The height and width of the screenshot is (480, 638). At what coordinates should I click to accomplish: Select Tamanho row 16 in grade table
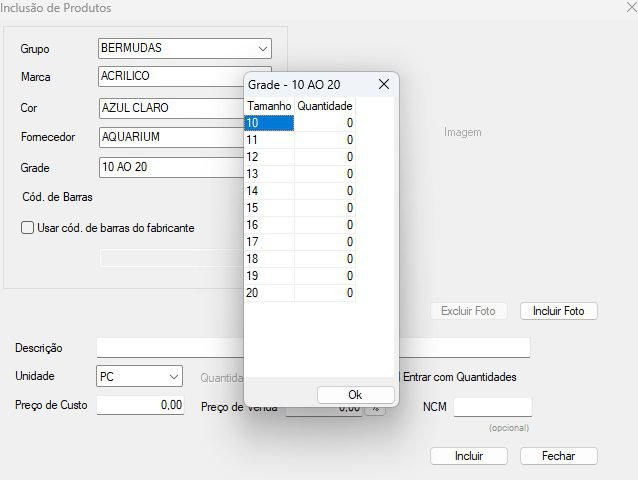tap(269, 225)
